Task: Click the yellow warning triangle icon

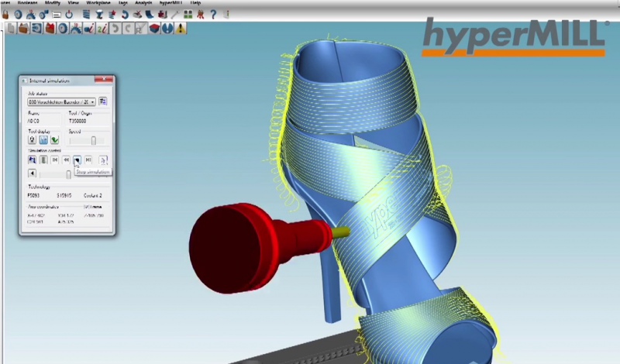Action: (x=181, y=29)
